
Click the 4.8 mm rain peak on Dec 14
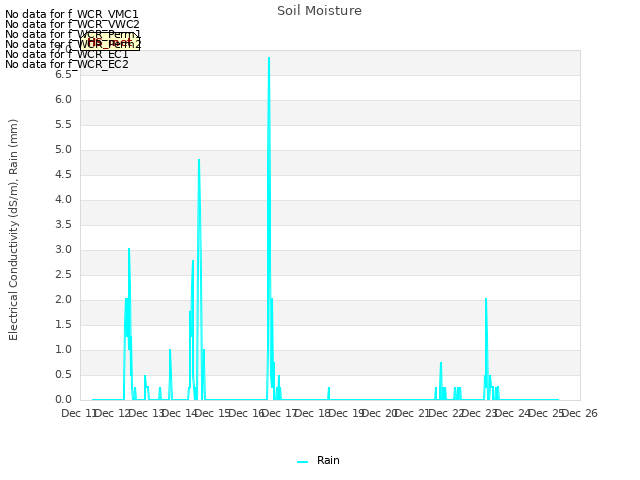point(199,161)
